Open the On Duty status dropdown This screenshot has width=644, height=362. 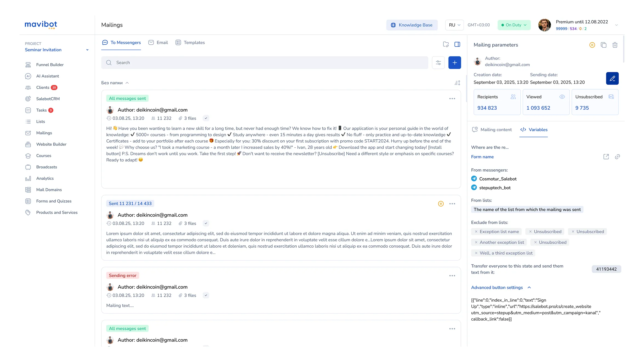tap(514, 25)
